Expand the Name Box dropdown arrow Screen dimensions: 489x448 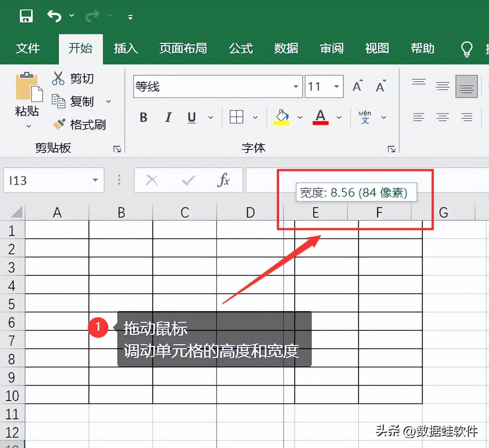(x=95, y=180)
